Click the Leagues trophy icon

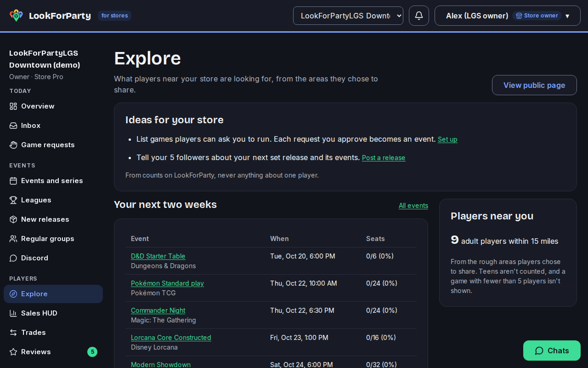(x=13, y=200)
